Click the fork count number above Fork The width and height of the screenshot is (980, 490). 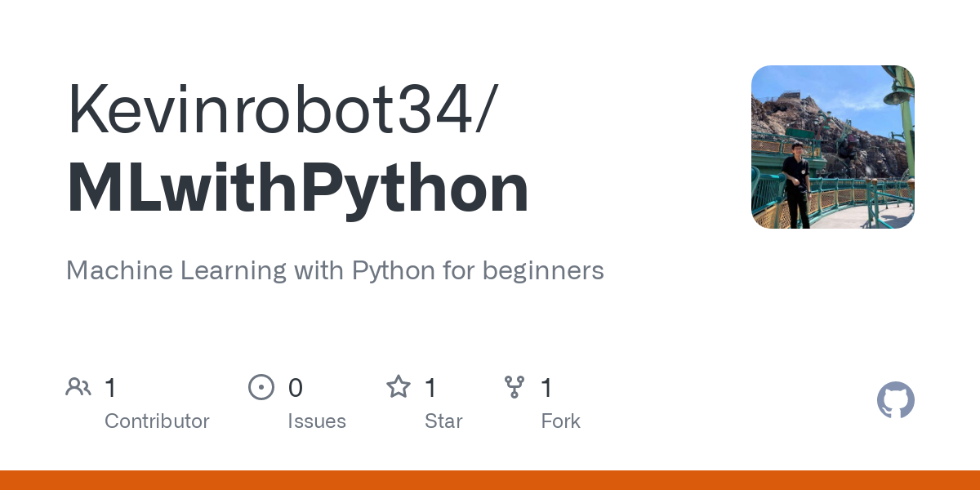[x=547, y=388]
